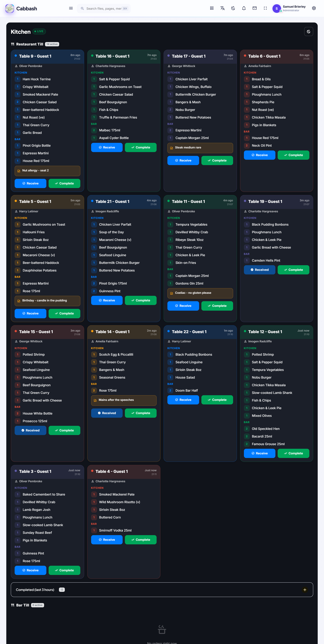The image size is (324, 644).
Task: Click Receive on Table 22 order
Action: (x=183, y=400)
